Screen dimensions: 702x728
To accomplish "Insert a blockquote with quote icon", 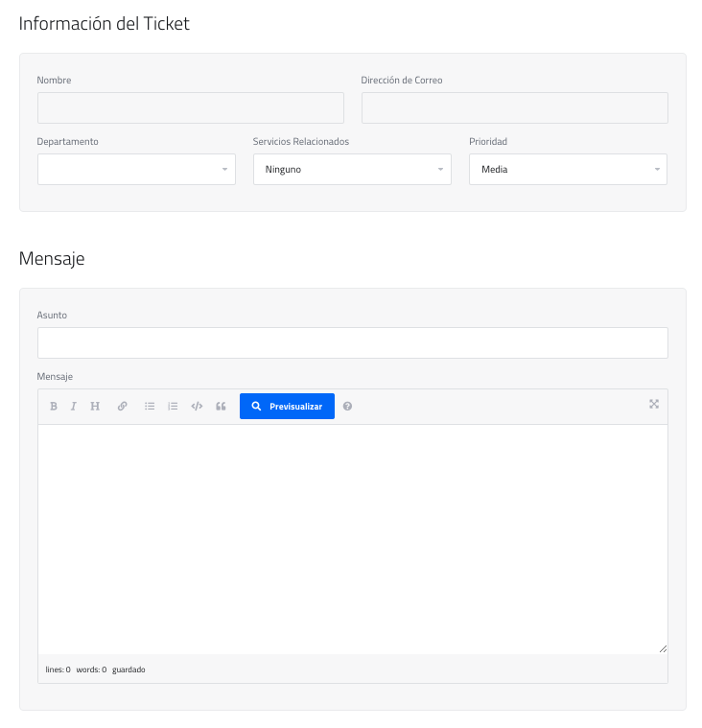I will 221,407.
